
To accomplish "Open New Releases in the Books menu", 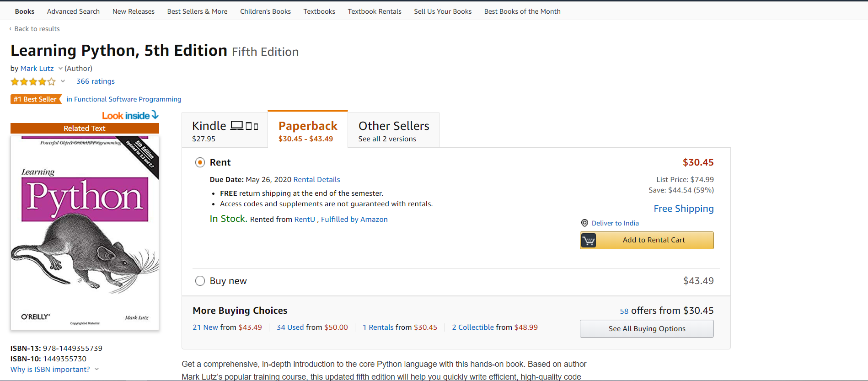I will click(134, 11).
